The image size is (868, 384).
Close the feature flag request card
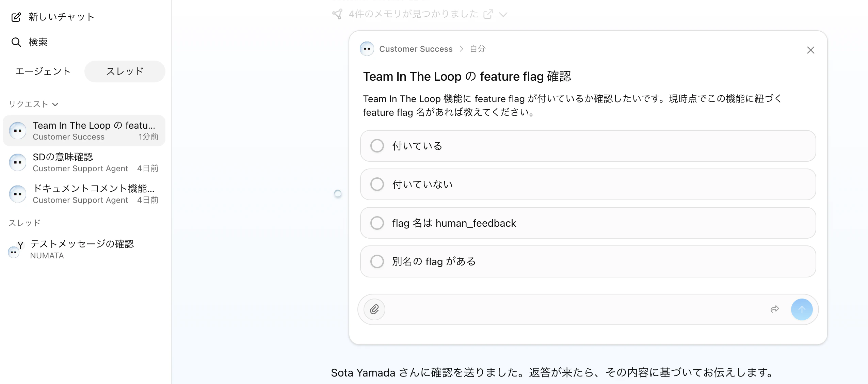tap(810, 50)
